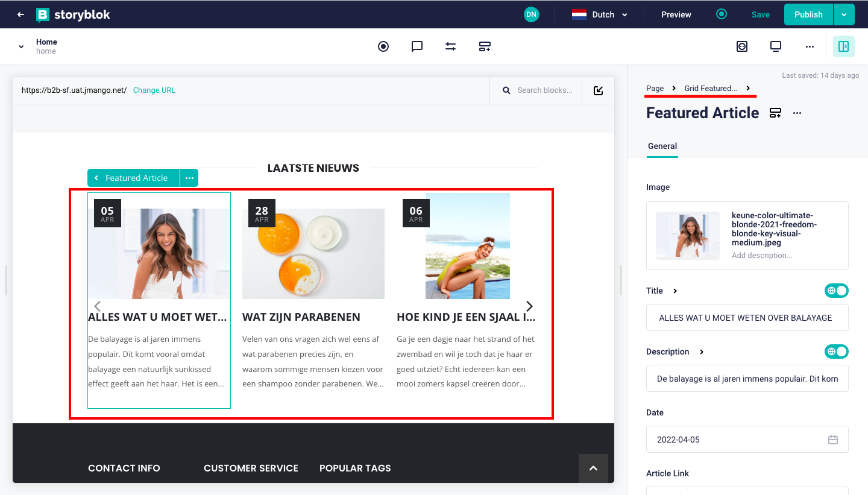
Task: Click the comments speech bubble icon
Action: coord(417,46)
